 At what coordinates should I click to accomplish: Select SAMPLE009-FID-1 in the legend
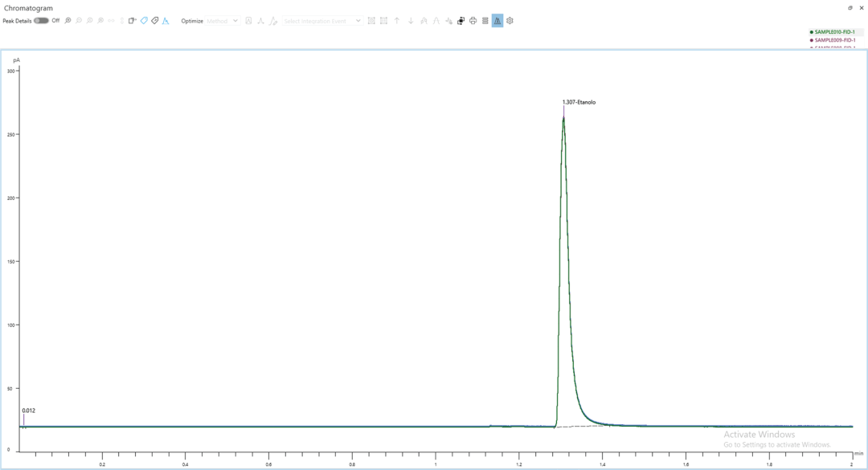point(835,40)
